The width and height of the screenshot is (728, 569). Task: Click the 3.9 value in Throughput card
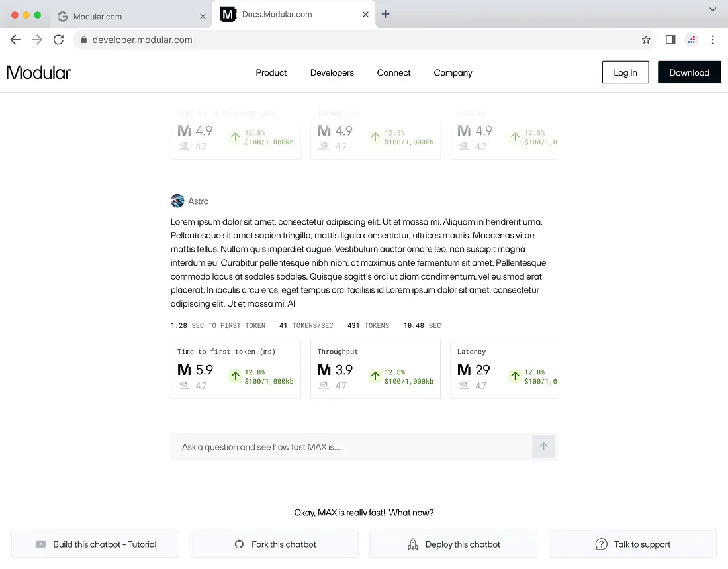[x=344, y=370]
